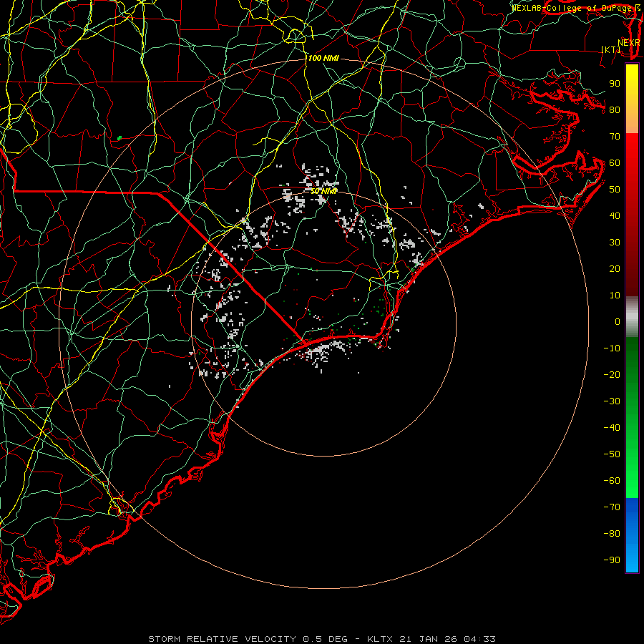
Task: Click the -70 value on the velocity scale
Action: click(612, 507)
